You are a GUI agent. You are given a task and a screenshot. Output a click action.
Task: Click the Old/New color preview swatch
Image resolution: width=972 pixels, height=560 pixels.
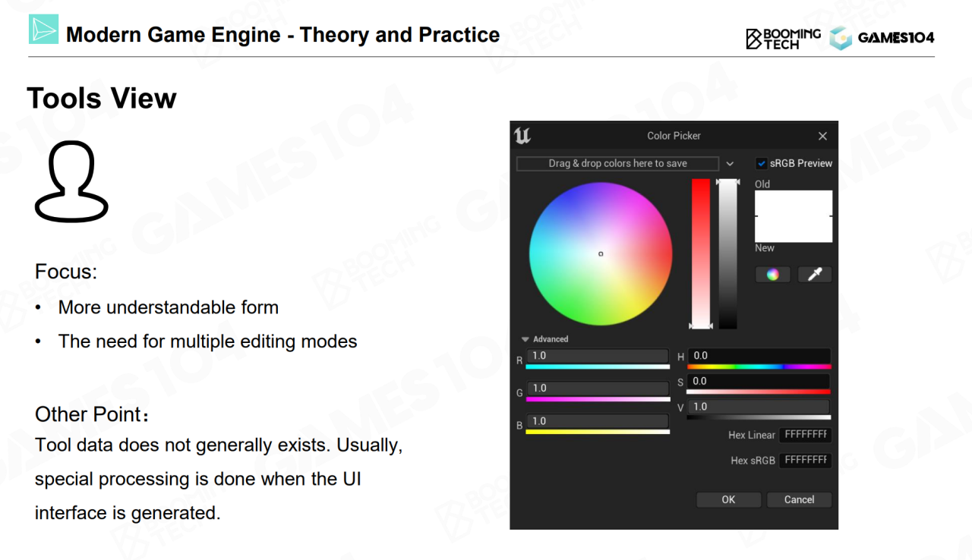click(794, 216)
